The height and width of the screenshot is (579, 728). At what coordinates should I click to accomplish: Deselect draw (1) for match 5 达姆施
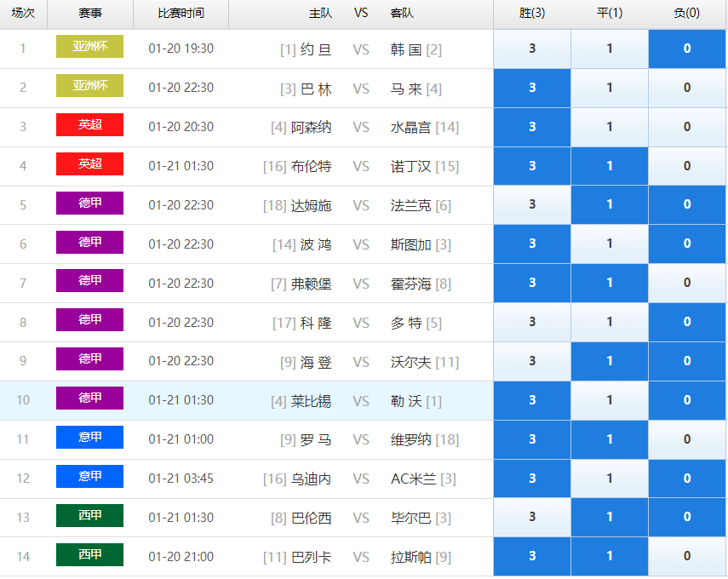click(610, 204)
